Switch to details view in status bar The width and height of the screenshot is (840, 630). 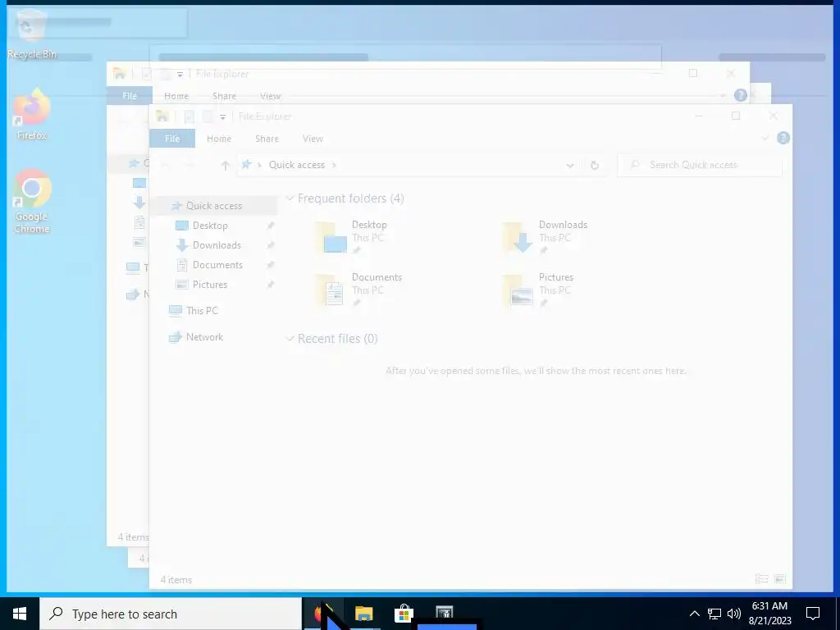761,578
